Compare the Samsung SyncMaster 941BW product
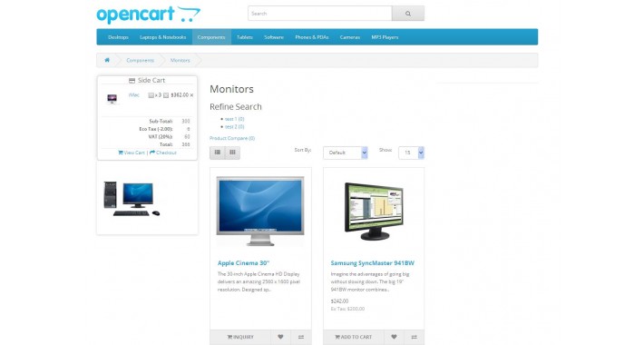Viewport: 644px width, 345px height. [x=415, y=337]
